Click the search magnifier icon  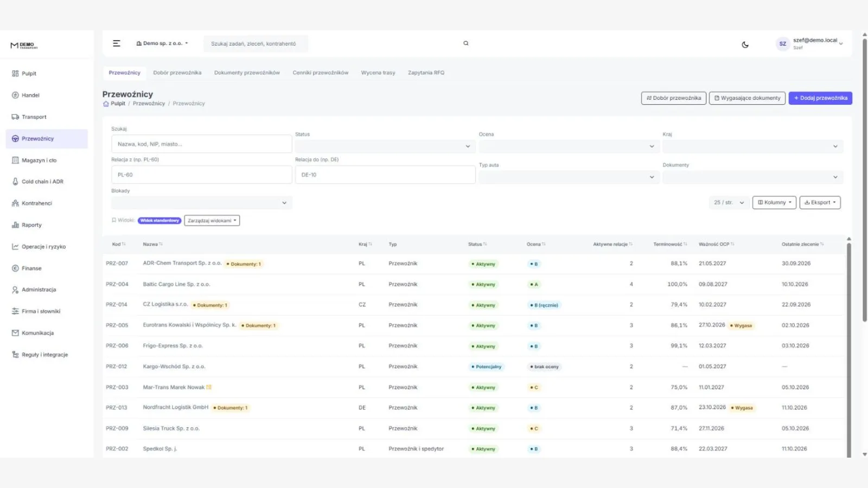465,43
